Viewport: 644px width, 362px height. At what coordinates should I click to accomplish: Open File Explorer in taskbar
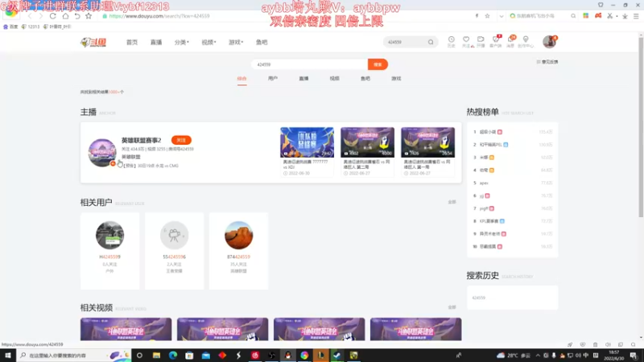coord(156,355)
